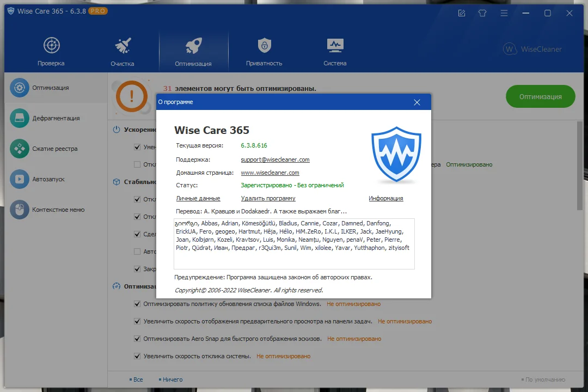The width and height of the screenshot is (588, 392).
Task: Open Контекстное меню in the sidebar
Action: point(56,209)
